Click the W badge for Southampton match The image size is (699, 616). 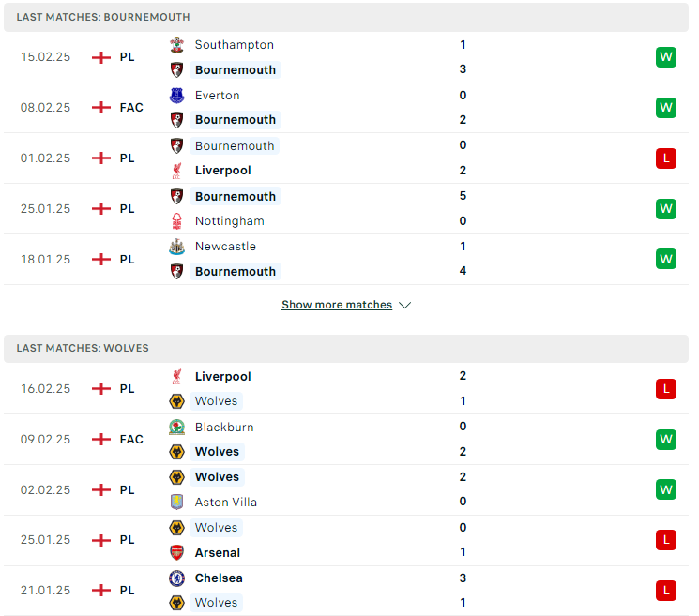click(x=665, y=57)
